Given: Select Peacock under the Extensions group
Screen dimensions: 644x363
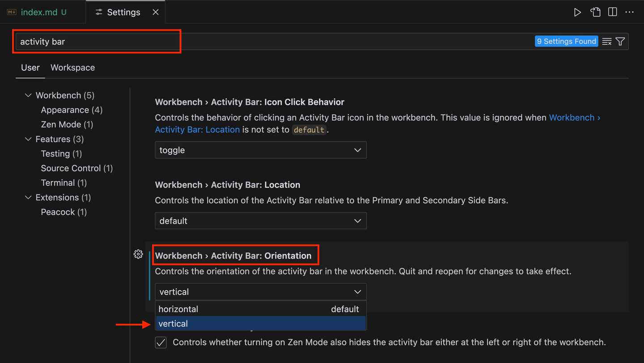Looking at the screenshot, I should (64, 212).
